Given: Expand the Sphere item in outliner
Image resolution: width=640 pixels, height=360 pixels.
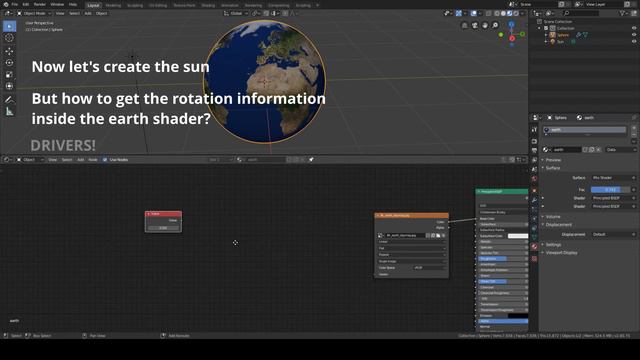Looking at the screenshot, I should pyautogui.click(x=546, y=35).
